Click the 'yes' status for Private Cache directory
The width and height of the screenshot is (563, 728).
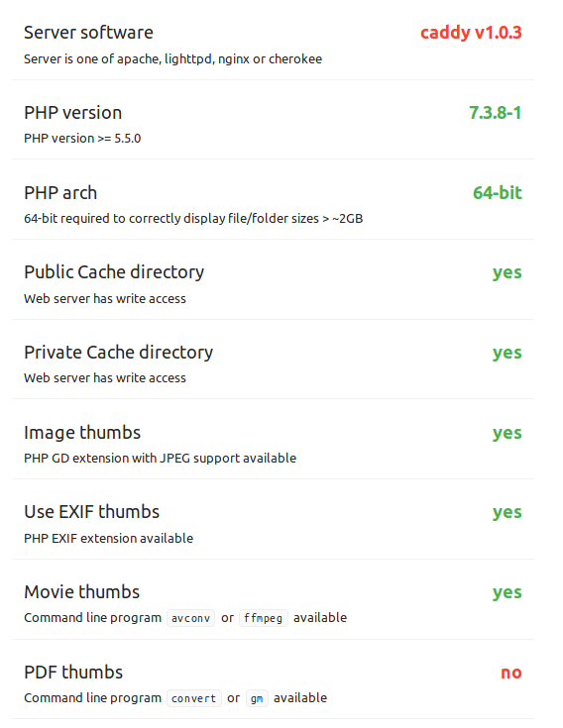coord(507,353)
